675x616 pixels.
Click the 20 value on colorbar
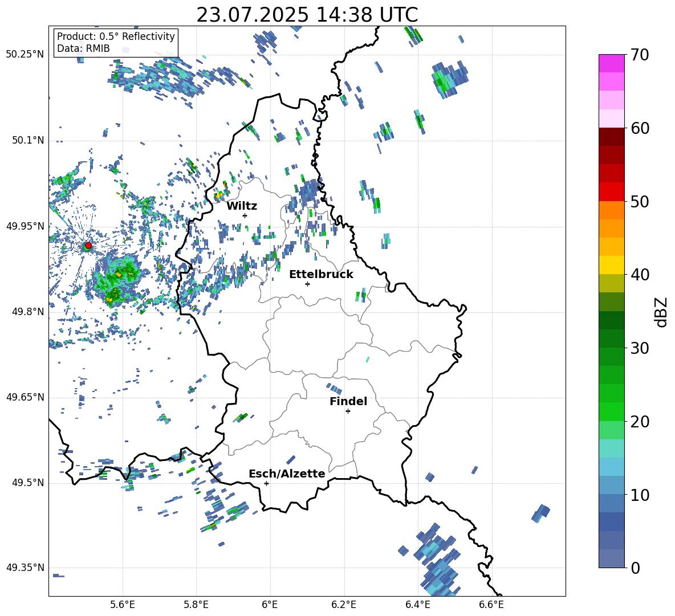click(640, 422)
